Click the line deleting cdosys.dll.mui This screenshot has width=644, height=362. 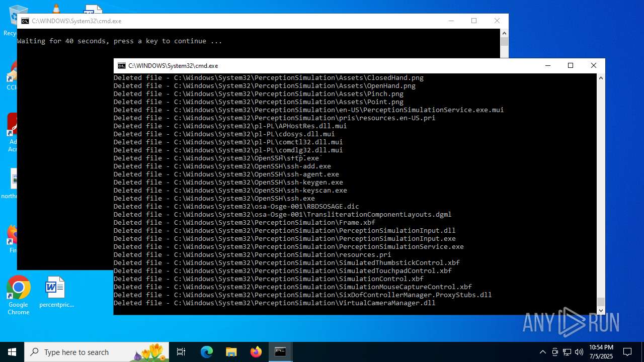pyautogui.click(x=224, y=134)
